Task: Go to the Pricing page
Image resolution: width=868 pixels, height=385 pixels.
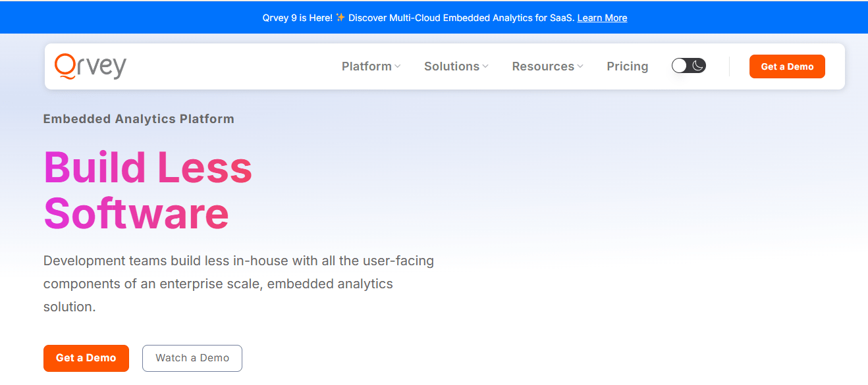Action: (627, 66)
